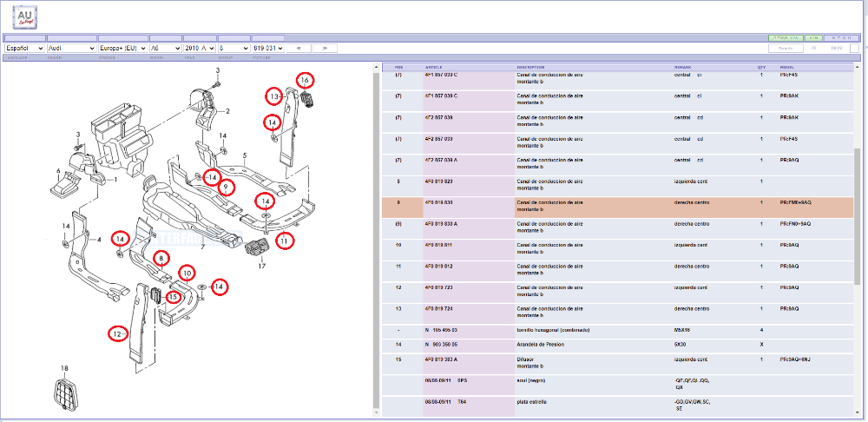Click the POS column header
868x422 pixels.
(398, 67)
